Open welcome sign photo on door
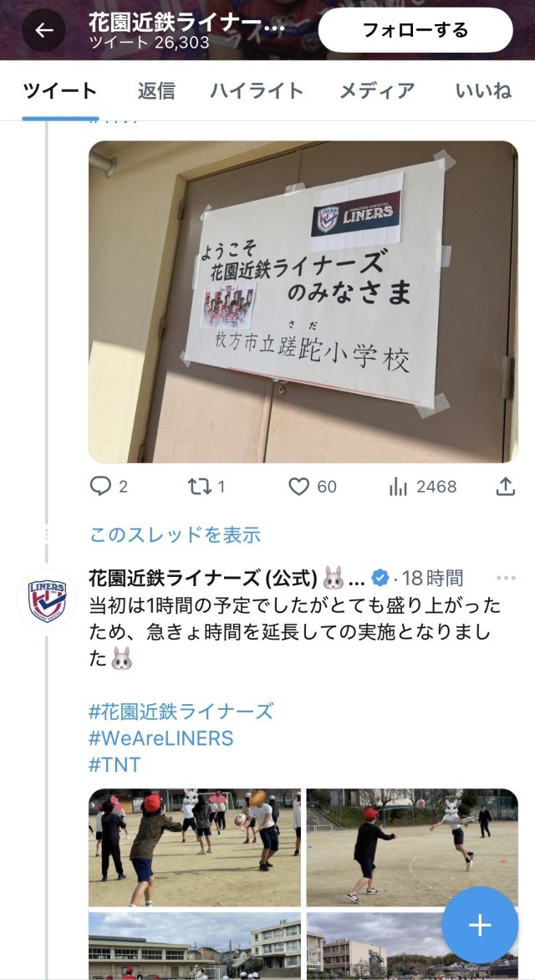 (x=303, y=302)
